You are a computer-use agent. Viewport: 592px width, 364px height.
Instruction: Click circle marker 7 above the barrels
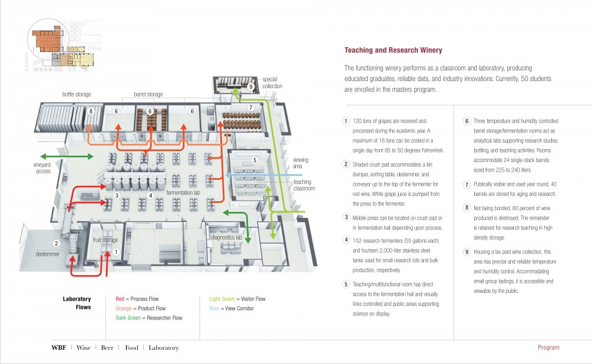(250, 108)
